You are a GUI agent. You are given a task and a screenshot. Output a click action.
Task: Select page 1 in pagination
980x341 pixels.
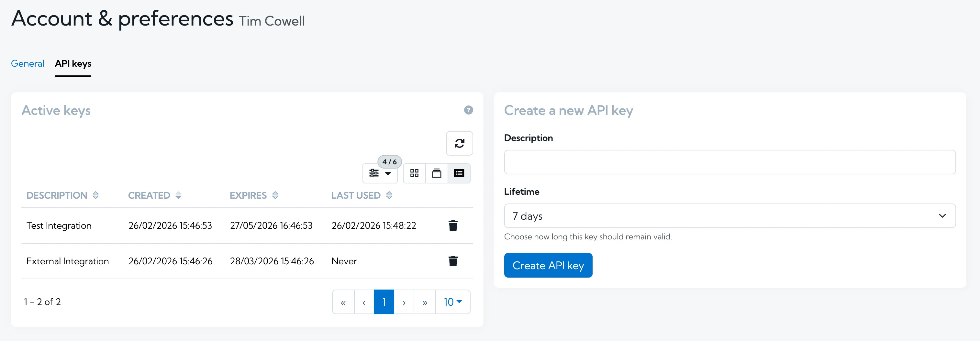coord(384,302)
